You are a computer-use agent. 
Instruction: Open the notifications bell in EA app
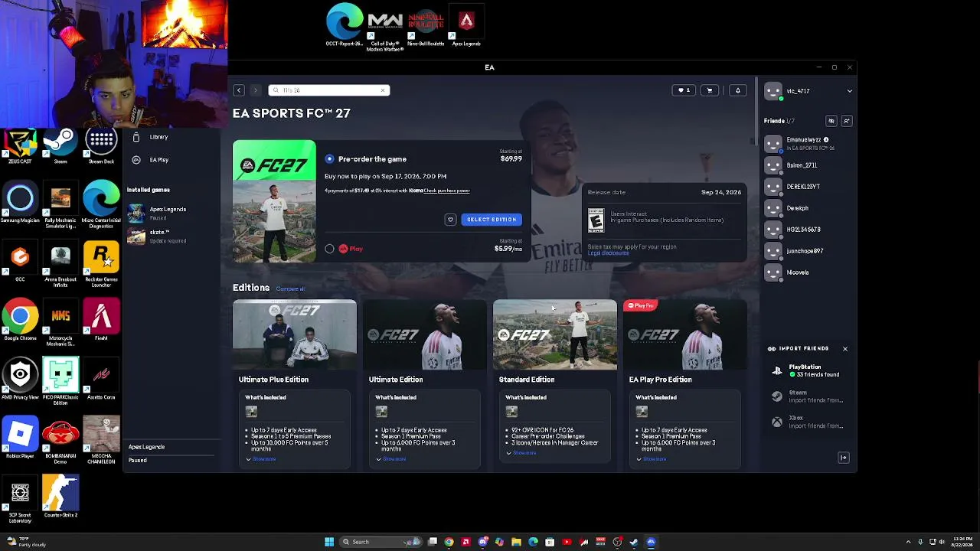coord(738,90)
